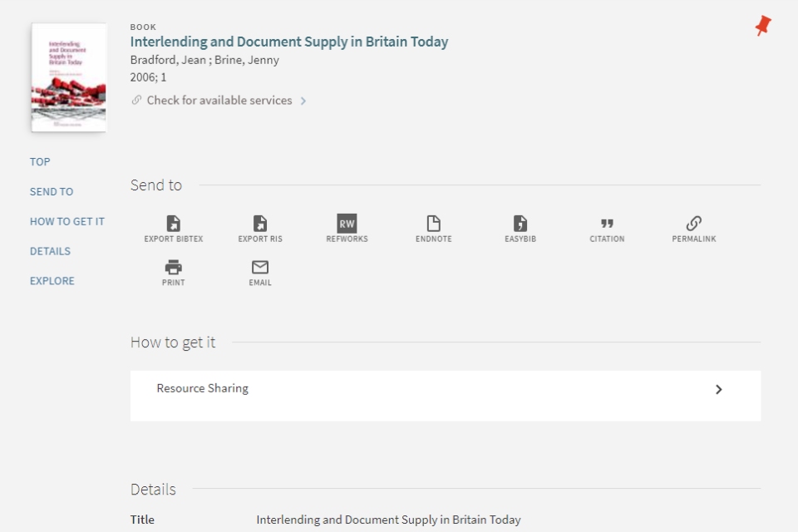This screenshot has height=532, width=798.
Task: Jump to Top section in sidebar
Action: (40, 162)
